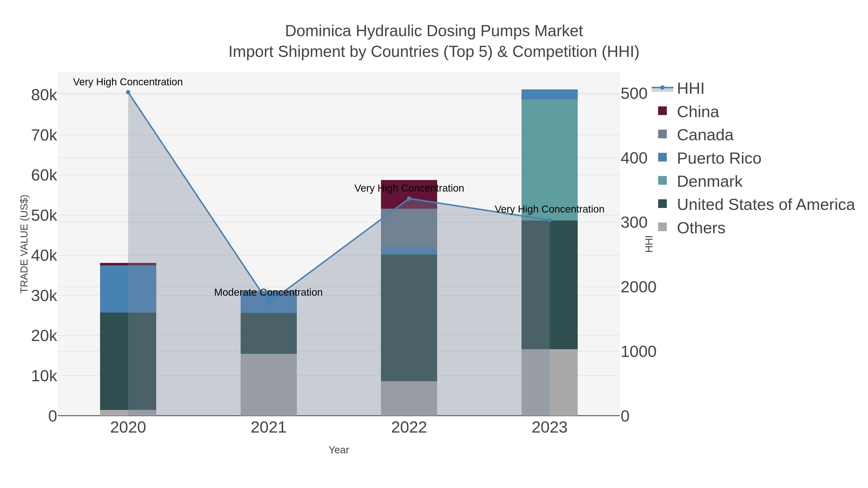Click the China maroon legend swatch
This screenshot has height=488, width=868.
(663, 111)
